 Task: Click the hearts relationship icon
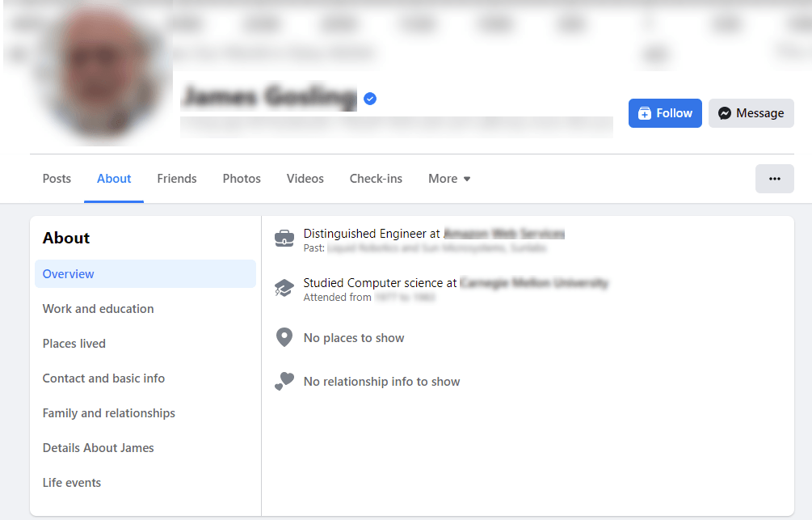coord(284,382)
